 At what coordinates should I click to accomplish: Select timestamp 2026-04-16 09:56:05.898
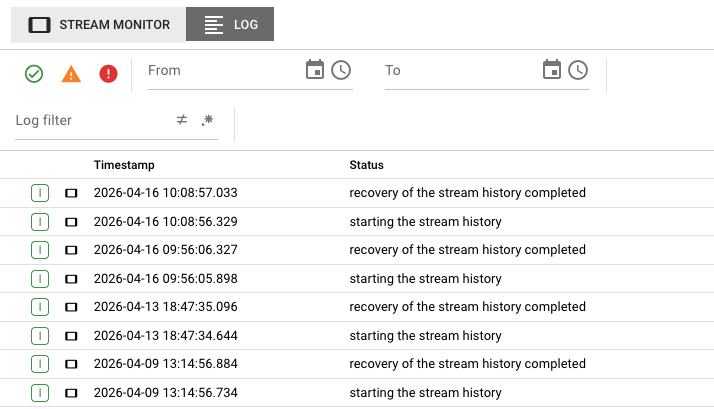pyautogui.click(x=166, y=278)
